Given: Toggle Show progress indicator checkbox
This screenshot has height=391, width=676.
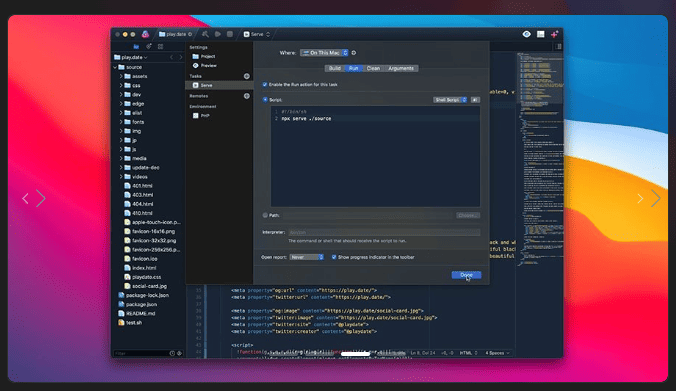Looking at the screenshot, I should pos(334,257).
